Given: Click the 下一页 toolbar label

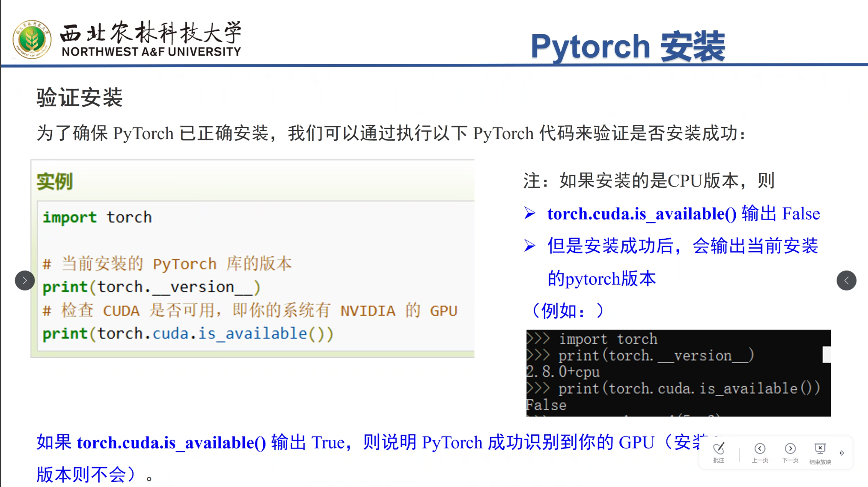Looking at the screenshot, I should (x=790, y=461).
